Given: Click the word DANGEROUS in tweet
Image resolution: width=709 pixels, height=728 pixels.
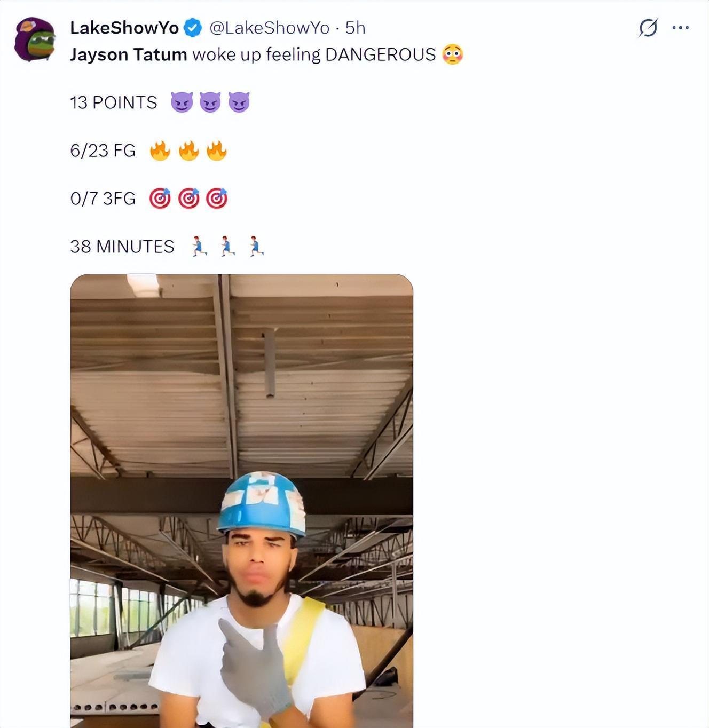Looking at the screenshot, I should coord(381,54).
